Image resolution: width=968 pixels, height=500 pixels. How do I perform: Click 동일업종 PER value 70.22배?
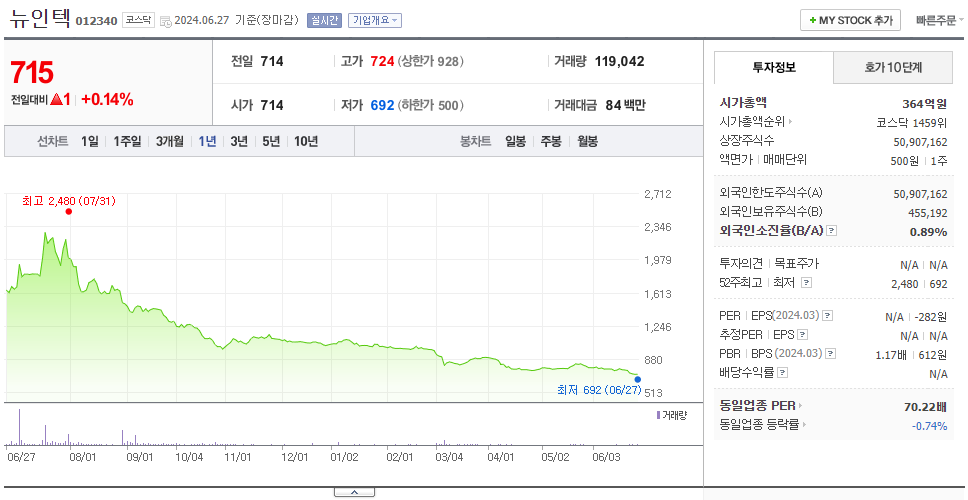point(925,407)
